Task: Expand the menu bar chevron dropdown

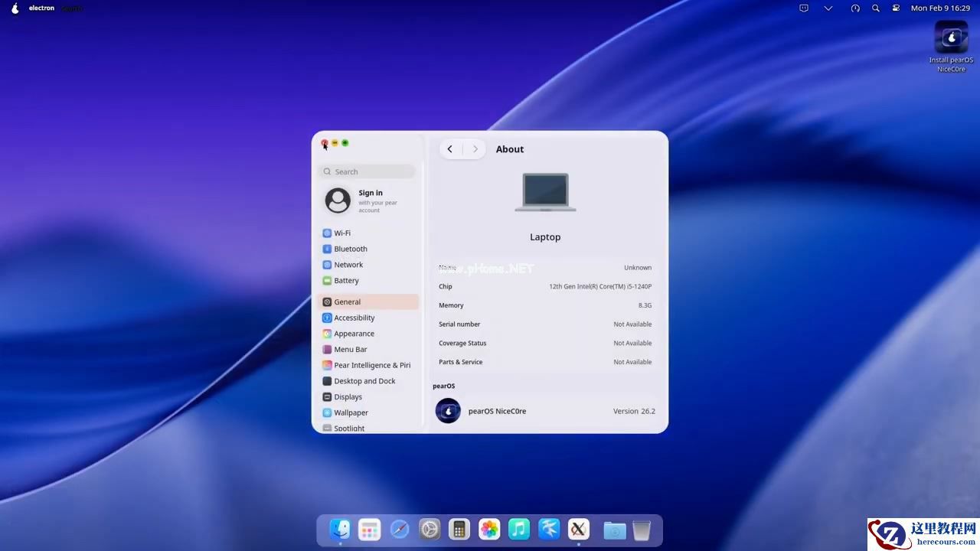Action: (828, 8)
